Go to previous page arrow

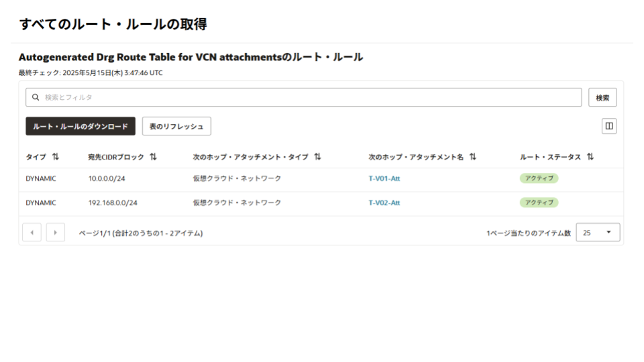[32, 233]
